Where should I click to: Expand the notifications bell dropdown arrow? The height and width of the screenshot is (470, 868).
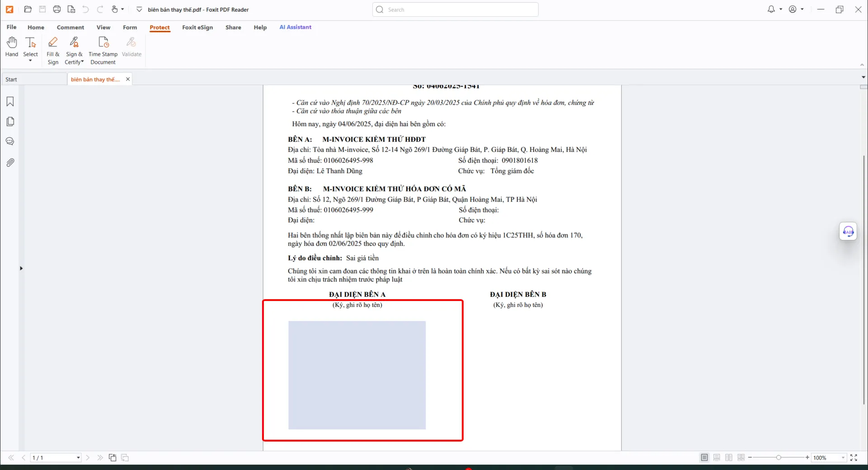781,9
